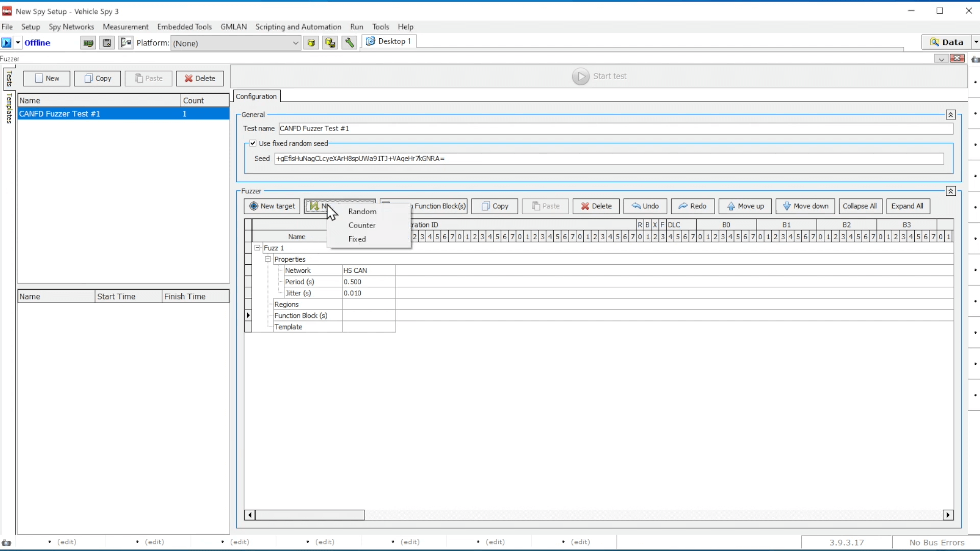
Task: Click the blue go online play icon
Action: (7, 43)
